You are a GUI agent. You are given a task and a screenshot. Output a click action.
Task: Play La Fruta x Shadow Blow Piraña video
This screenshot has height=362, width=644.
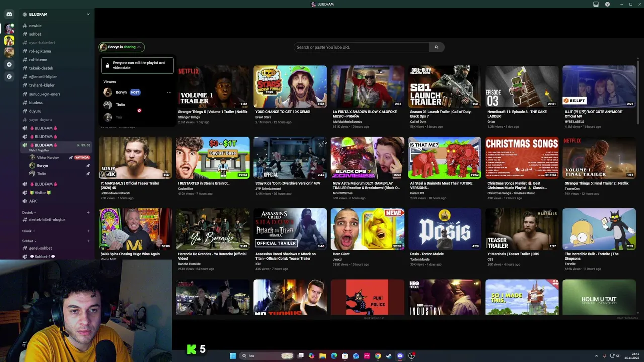click(x=367, y=86)
